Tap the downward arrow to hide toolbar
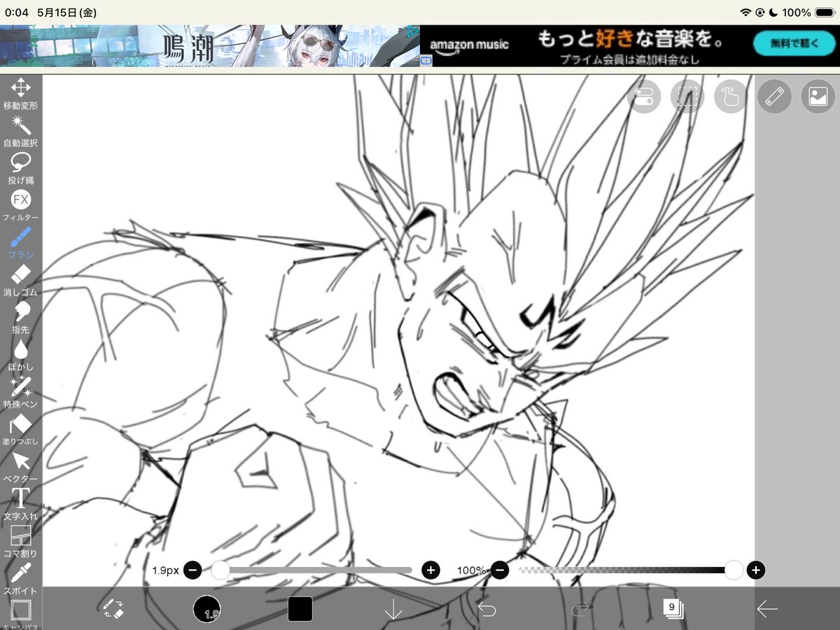 coord(393,609)
